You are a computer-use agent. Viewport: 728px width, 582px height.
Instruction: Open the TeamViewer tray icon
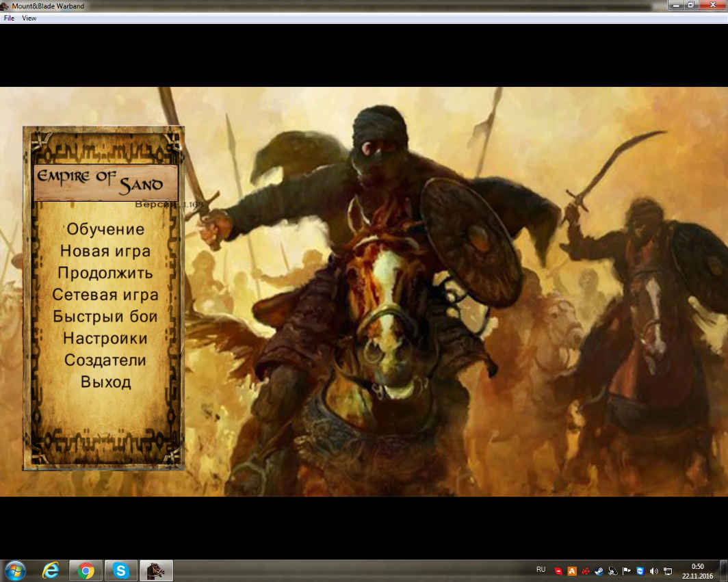[640, 571]
